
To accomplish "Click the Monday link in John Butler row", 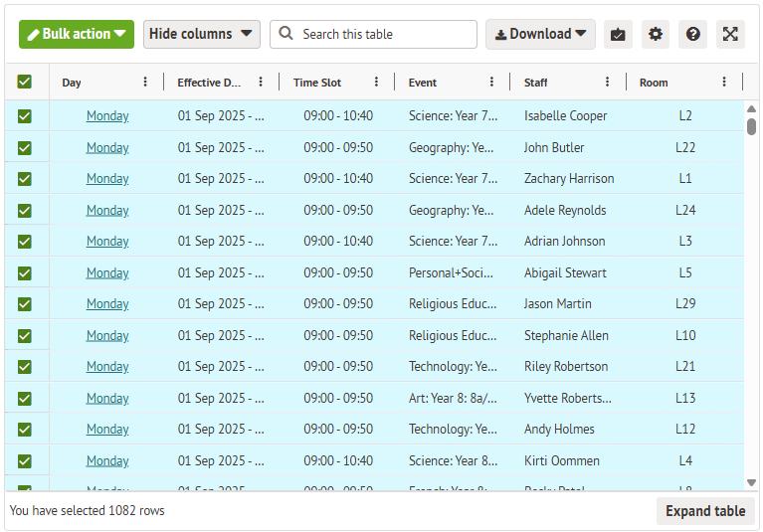I will [x=107, y=147].
